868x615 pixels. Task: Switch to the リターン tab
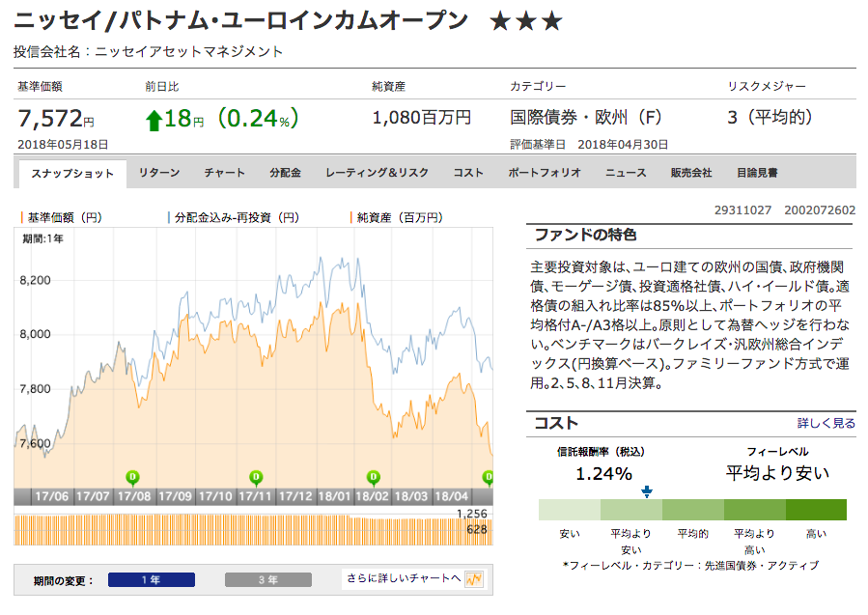tap(159, 173)
